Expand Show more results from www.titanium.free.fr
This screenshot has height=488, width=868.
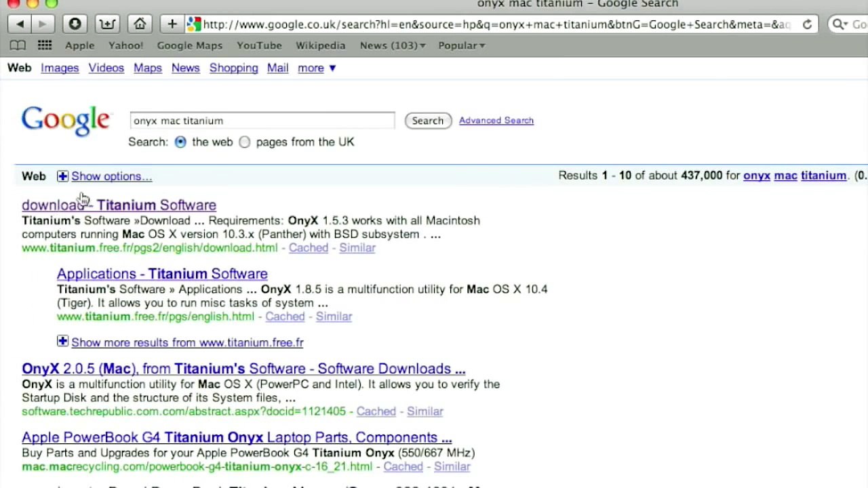point(187,342)
